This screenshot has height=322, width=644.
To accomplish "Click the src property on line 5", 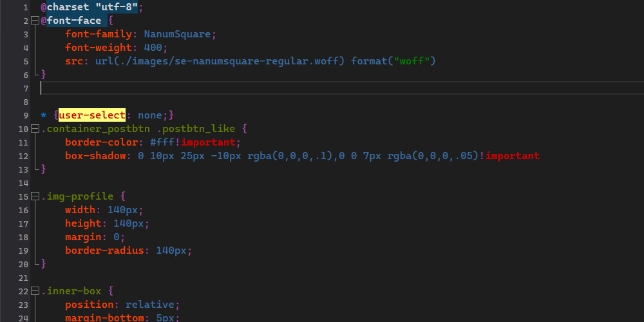I will coord(74,61).
